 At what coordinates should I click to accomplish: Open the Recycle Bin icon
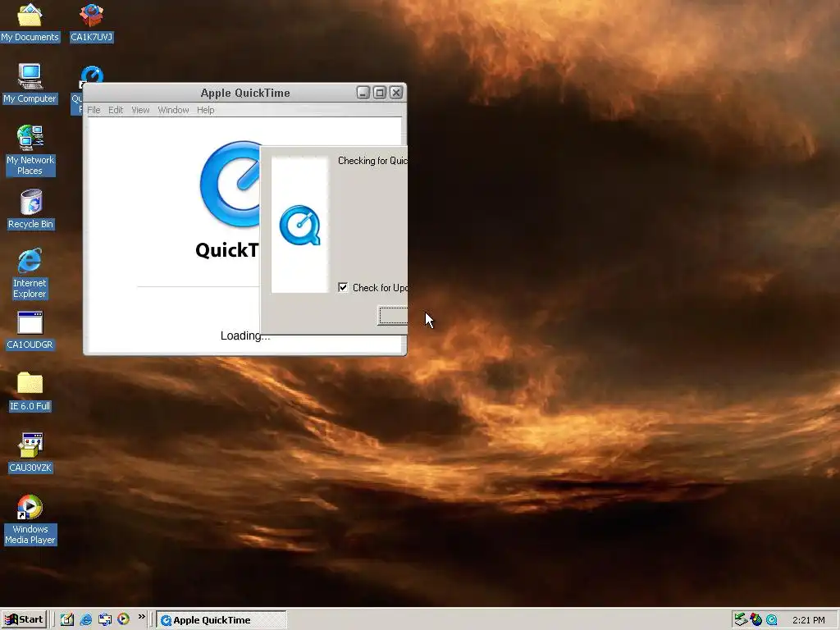[x=30, y=209]
